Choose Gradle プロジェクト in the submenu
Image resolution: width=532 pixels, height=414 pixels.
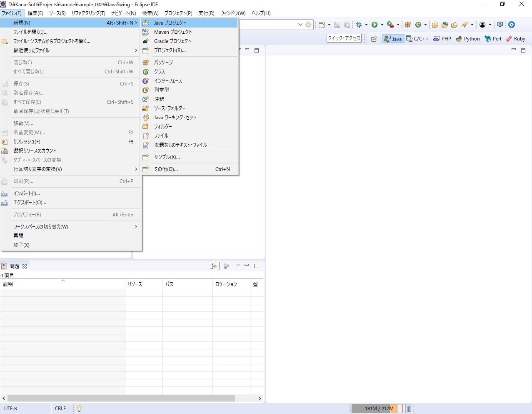(190, 41)
